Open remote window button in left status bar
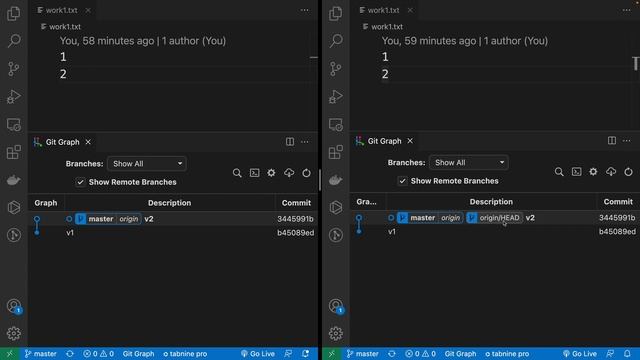 [9, 354]
